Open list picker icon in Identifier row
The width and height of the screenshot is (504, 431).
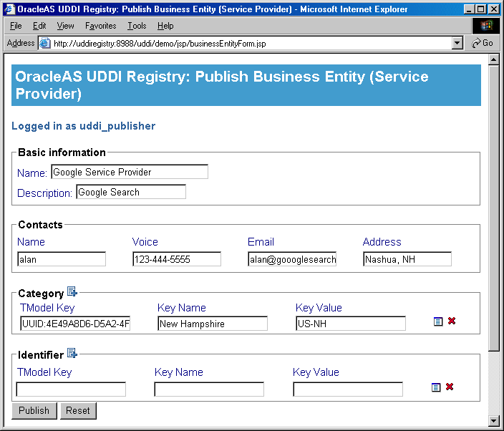436,387
